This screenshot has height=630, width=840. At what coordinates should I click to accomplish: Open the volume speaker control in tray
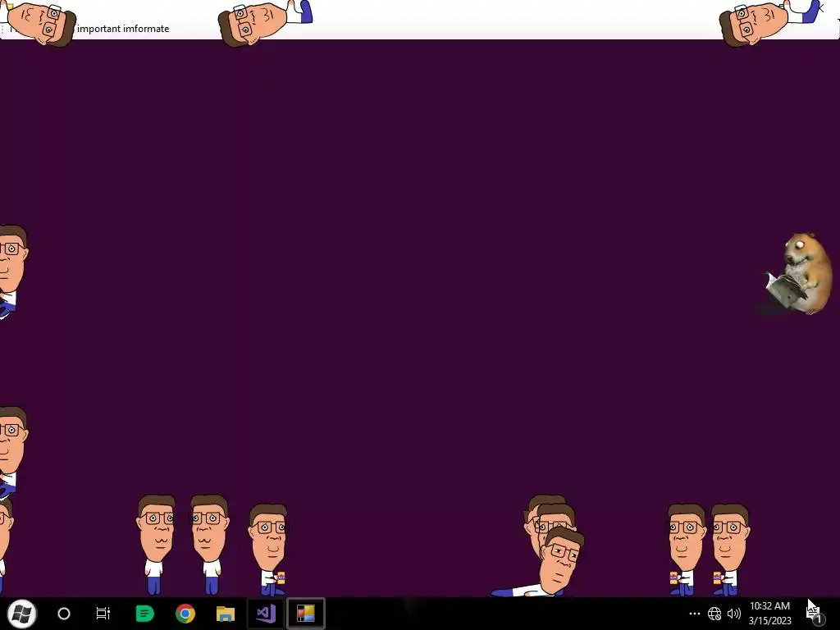[734, 614]
